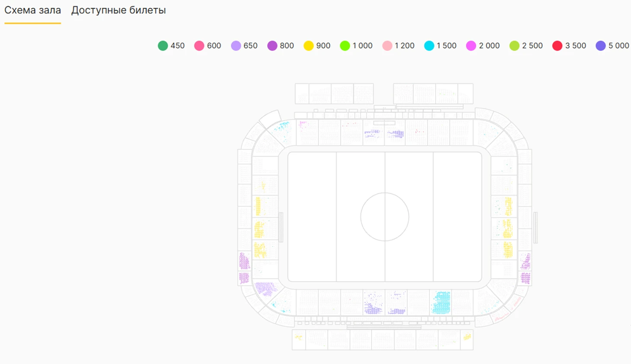This screenshot has height=364, width=631.
Task: Pick the red 3 500 price swatch
Action: (558, 46)
